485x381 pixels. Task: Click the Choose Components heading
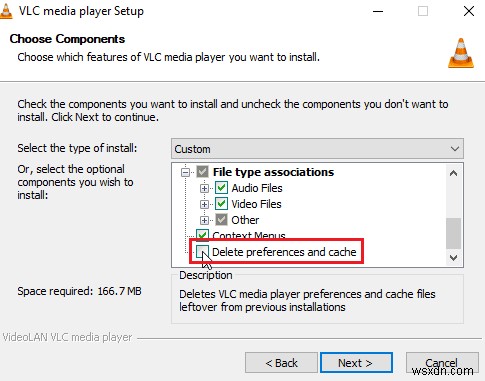67,39
